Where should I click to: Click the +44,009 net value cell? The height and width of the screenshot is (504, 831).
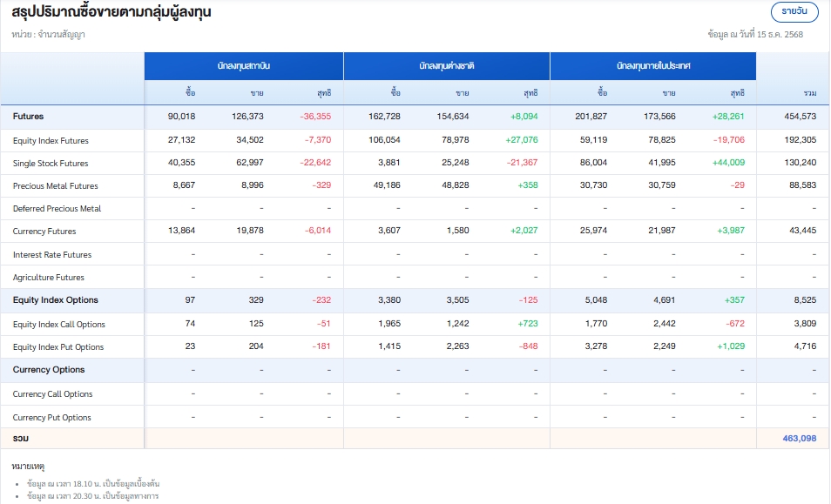point(727,164)
